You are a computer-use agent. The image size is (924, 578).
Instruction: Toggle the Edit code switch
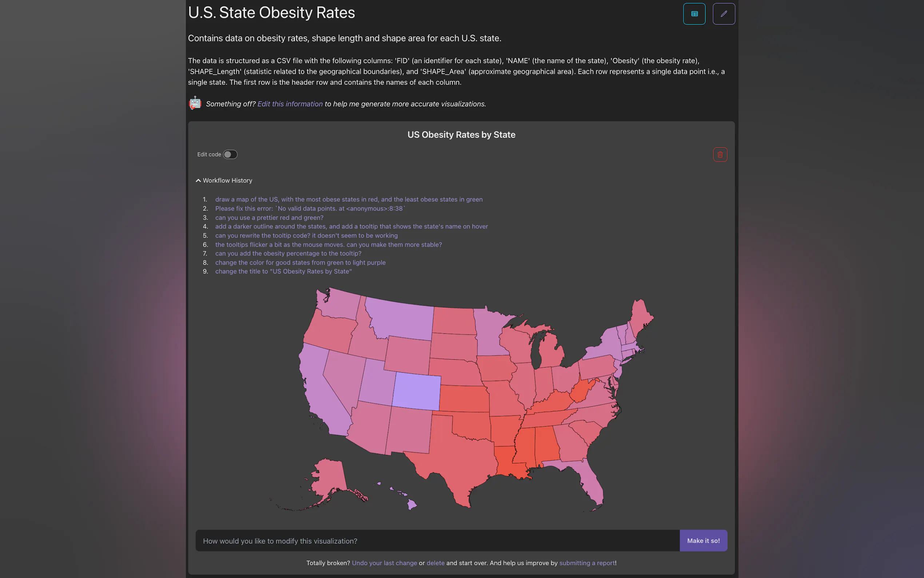(230, 154)
